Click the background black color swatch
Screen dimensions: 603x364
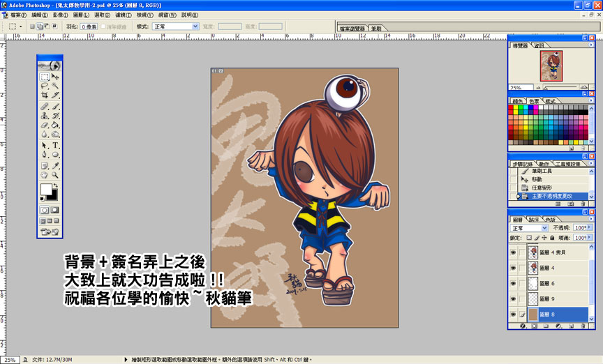pos(53,196)
